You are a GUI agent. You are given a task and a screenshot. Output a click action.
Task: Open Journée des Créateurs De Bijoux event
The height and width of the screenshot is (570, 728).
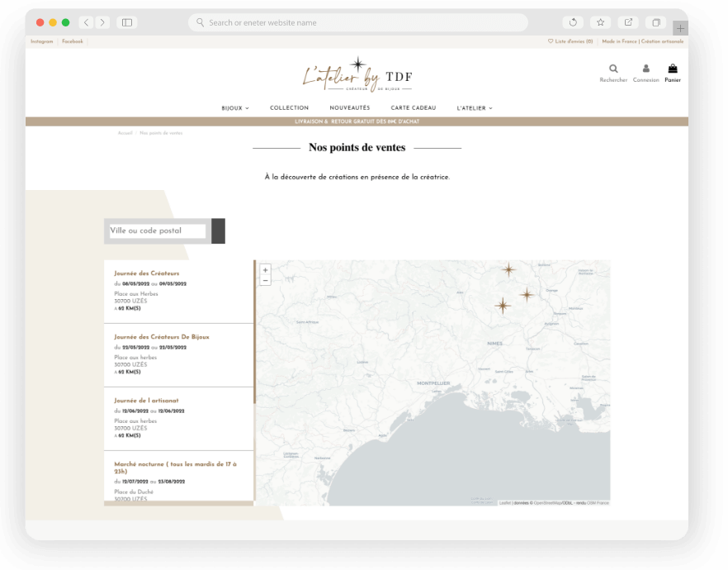click(x=162, y=337)
